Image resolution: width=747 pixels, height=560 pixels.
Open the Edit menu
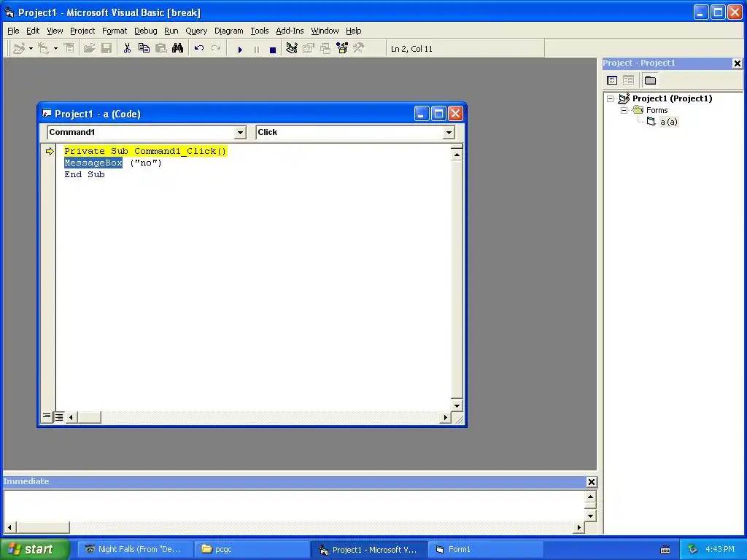[33, 31]
